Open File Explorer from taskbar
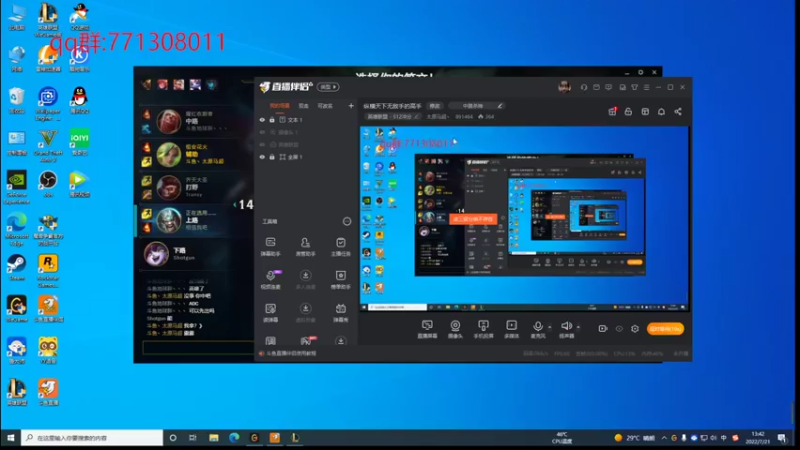The height and width of the screenshot is (450, 800). click(x=214, y=438)
